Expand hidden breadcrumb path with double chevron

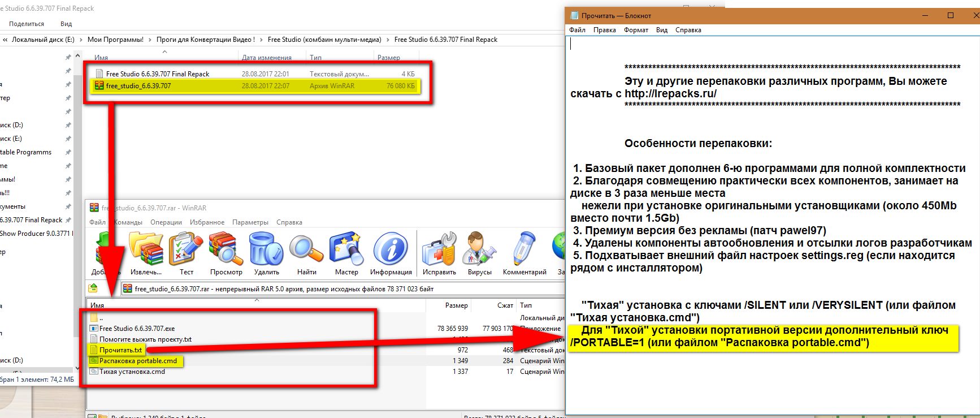point(5,40)
